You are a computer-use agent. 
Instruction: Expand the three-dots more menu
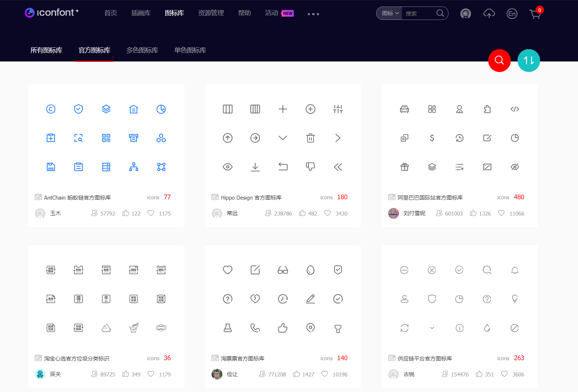click(x=313, y=14)
